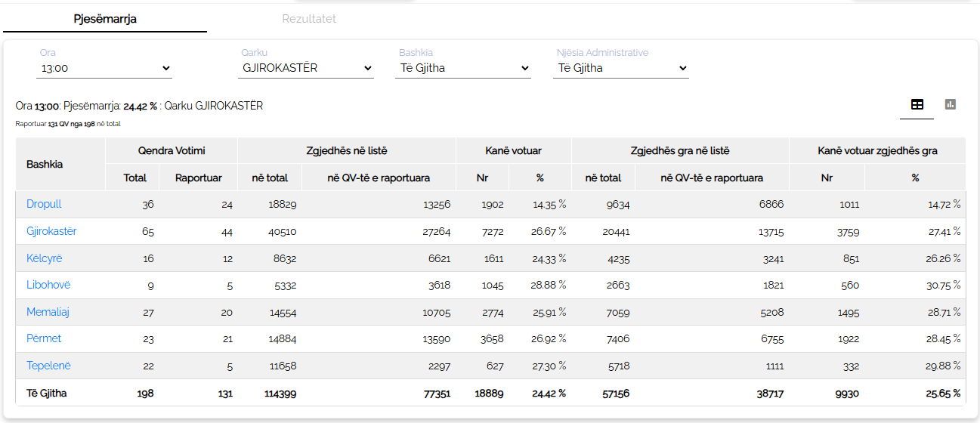Open the Dropull municipality link
This screenshot has width=980, height=423.
[44, 204]
